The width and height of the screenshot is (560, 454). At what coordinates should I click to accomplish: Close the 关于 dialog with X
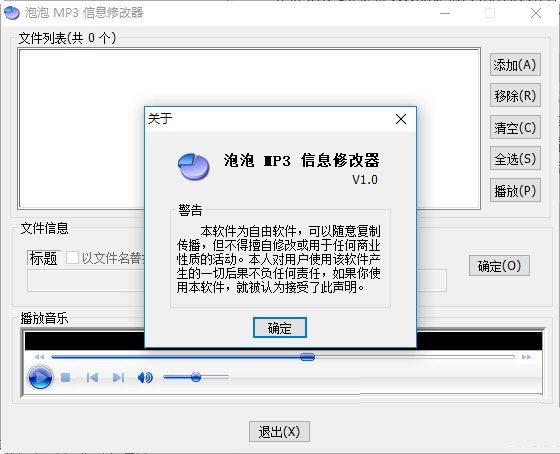click(401, 119)
